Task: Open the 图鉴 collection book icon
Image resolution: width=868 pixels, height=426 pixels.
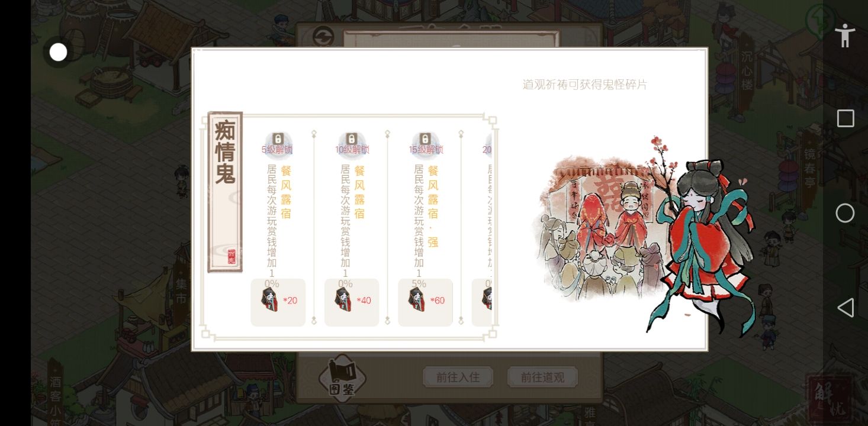Action: [342, 379]
